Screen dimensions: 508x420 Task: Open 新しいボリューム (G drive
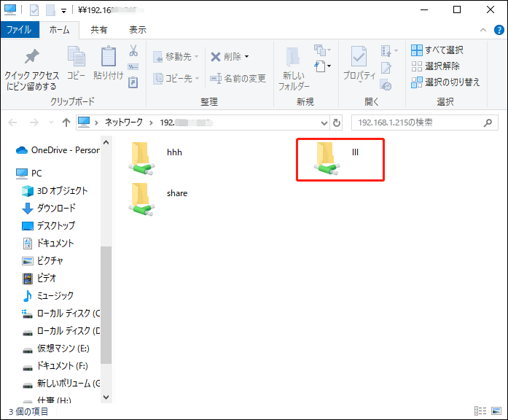[x=61, y=384]
